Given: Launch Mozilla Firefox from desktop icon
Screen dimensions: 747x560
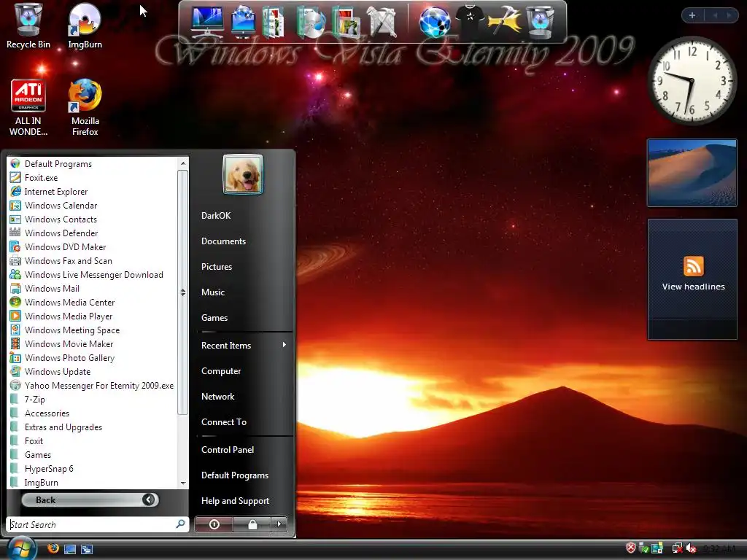Looking at the screenshot, I should [85, 108].
